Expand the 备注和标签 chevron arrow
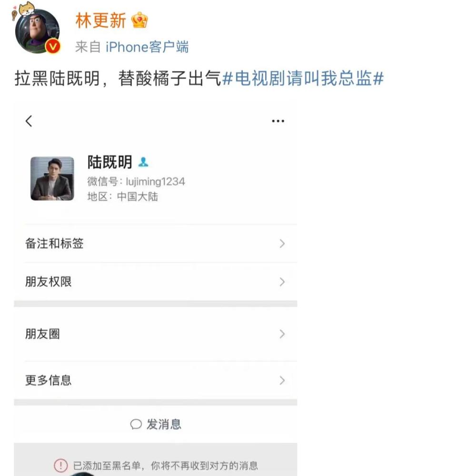The image size is (456, 476). [282, 244]
